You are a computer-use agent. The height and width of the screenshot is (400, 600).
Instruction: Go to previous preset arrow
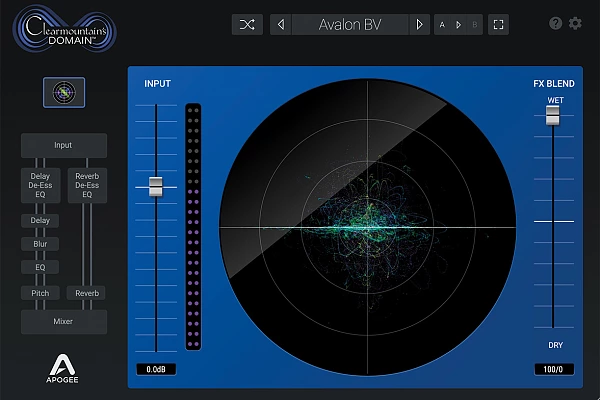point(281,25)
